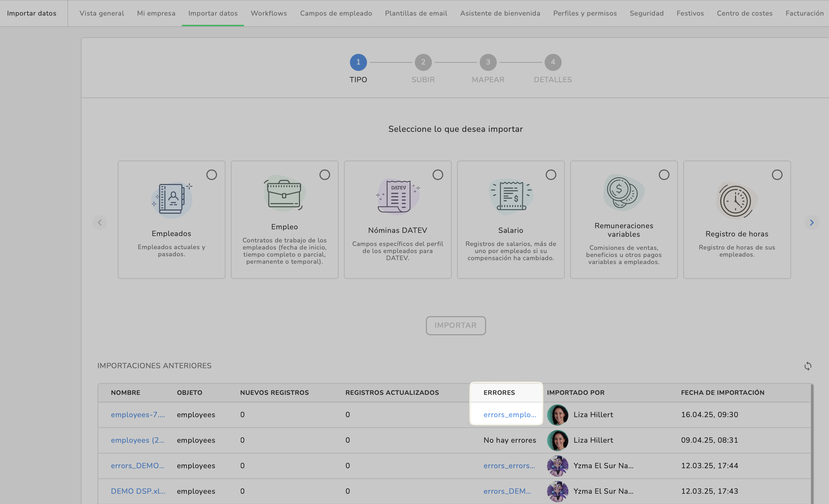This screenshot has height=504, width=829.
Task: Click the imports table vertical scrollbar
Action: (812, 443)
